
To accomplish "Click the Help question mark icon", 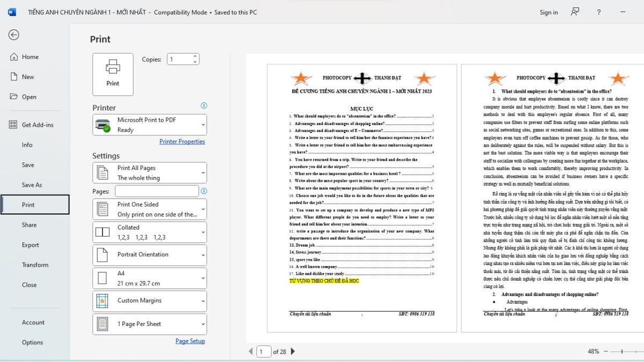I will coord(598,12).
